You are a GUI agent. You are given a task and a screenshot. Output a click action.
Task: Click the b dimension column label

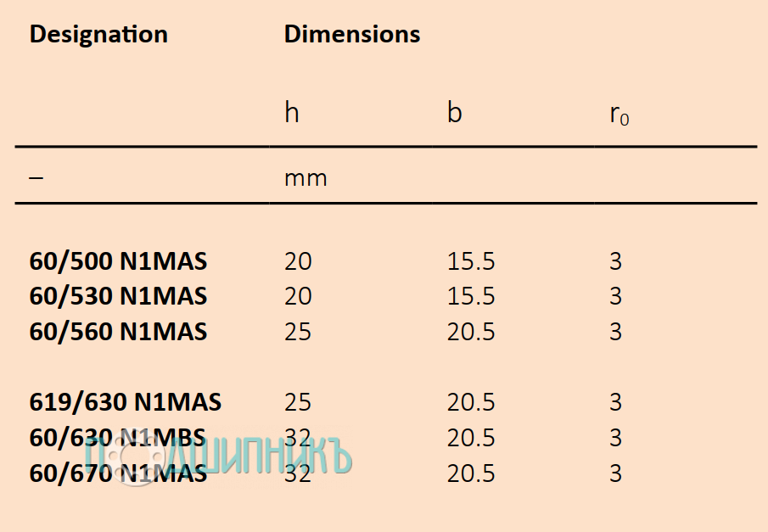tap(455, 113)
